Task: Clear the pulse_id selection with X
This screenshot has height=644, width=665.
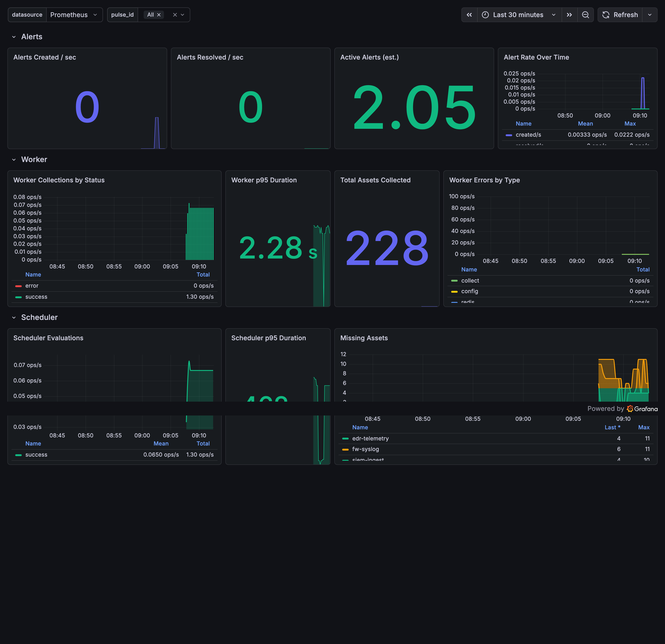Action: pyautogui.click(x=175, y=15)
